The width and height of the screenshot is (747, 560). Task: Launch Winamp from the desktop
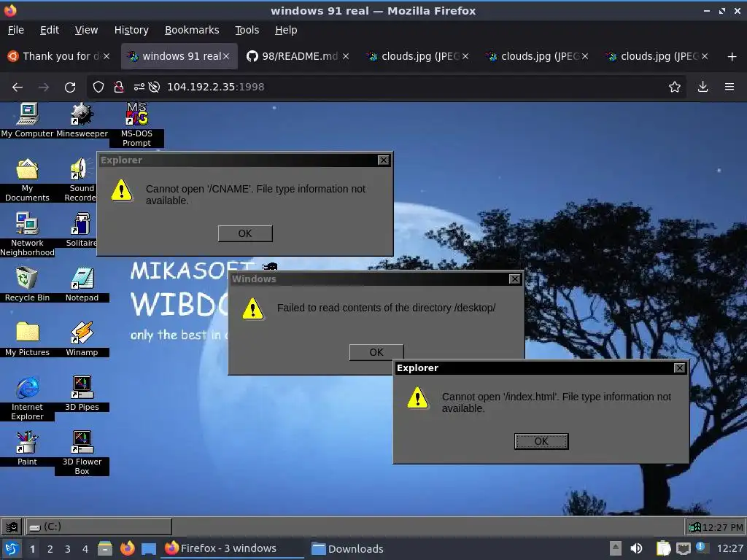point(82,338)
